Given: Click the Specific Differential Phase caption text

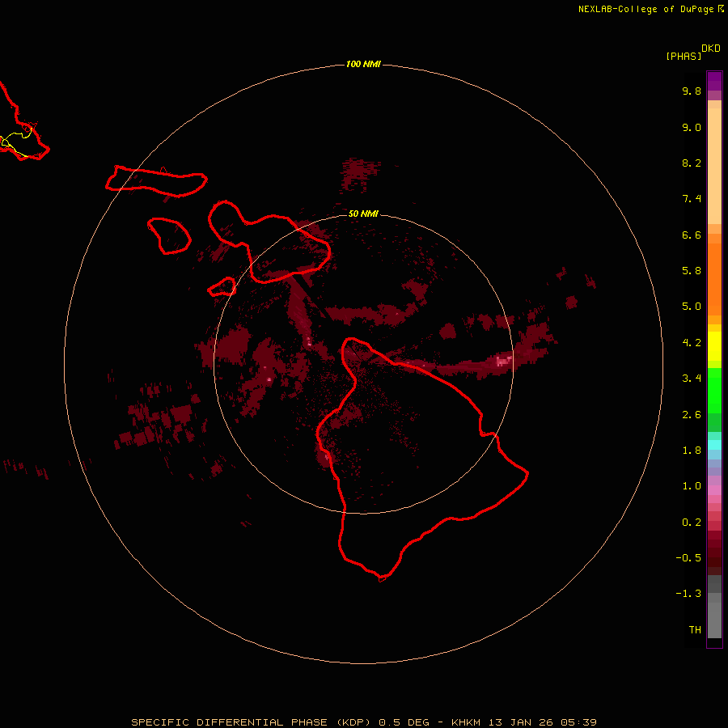Looking at the screenshot, I should coord(363,722).
